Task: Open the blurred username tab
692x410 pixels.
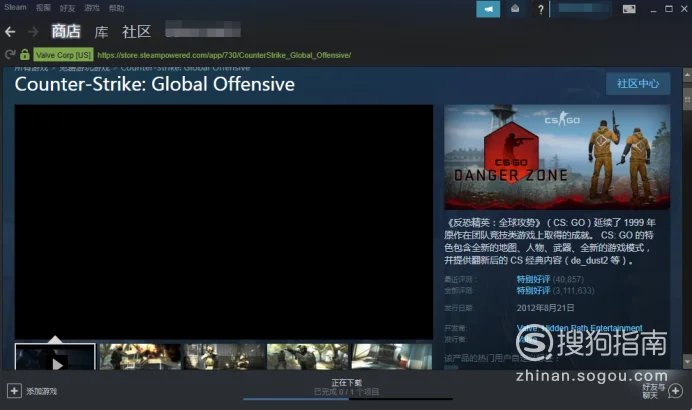Action: click(203, 29)
